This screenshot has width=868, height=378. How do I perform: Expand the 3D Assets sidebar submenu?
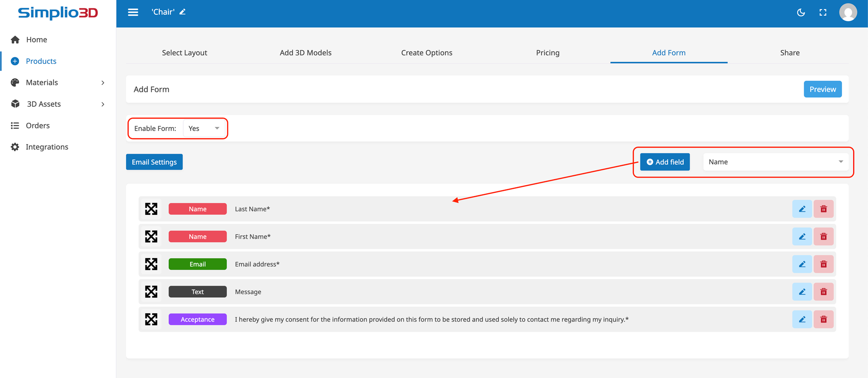102,104
